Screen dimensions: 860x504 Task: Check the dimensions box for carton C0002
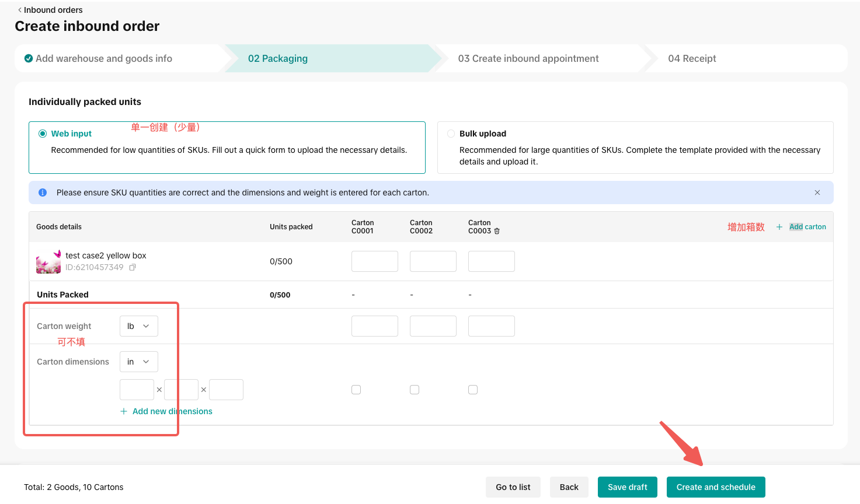(x=415, y=390)
